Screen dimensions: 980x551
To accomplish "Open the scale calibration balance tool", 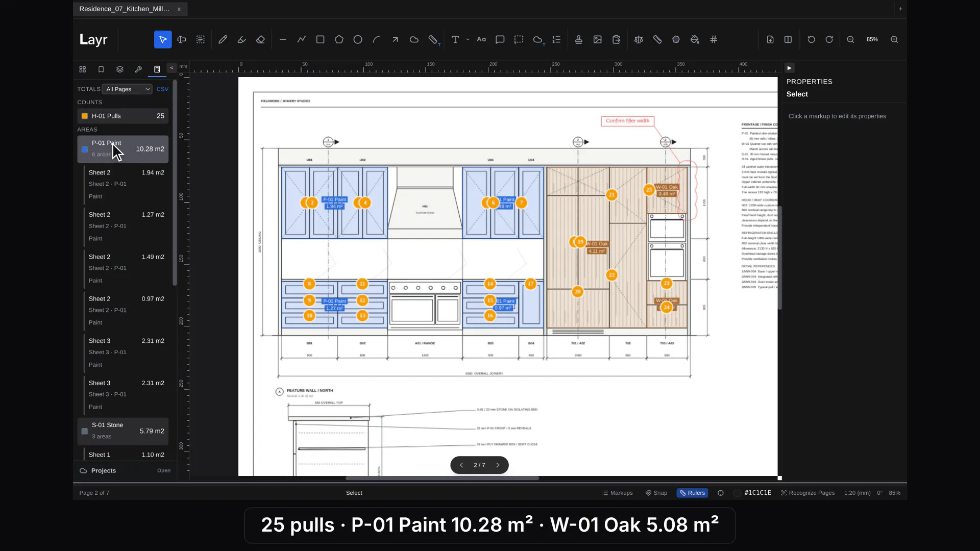I will tap(639, 39).
